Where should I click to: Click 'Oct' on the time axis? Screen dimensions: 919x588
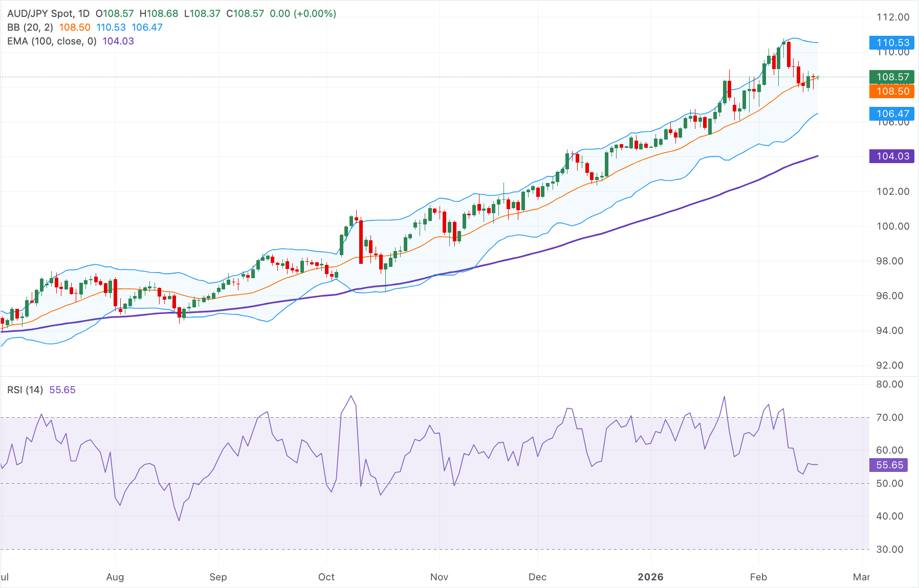point(326,577)
